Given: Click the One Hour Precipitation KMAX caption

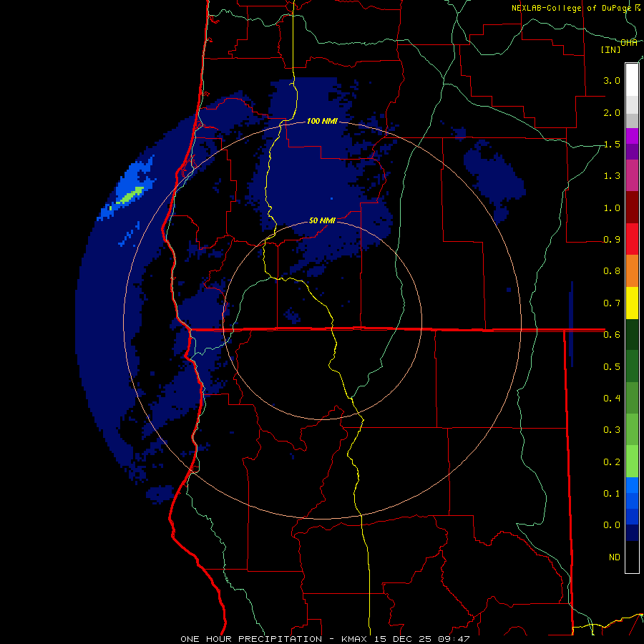Looking at the screenshot, I should tap(325, 639).
